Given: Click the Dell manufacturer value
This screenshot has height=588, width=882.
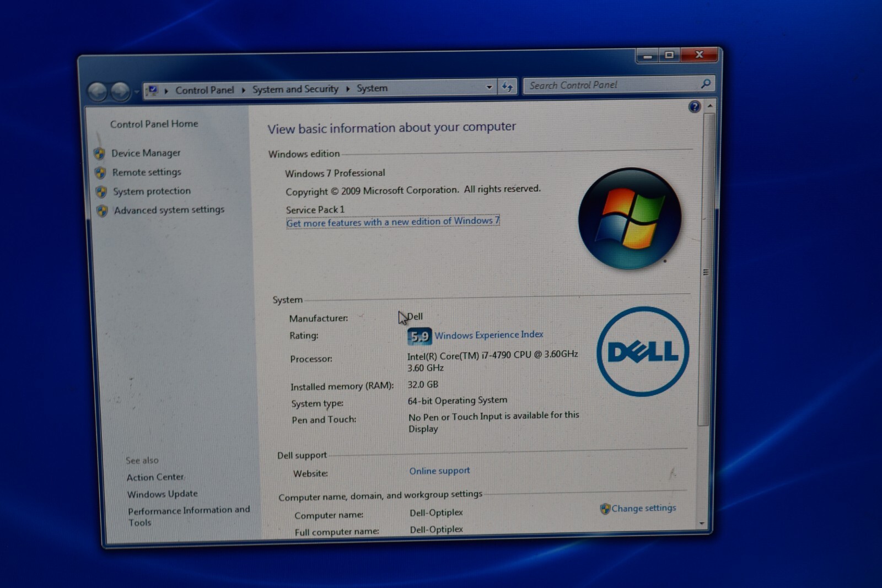Looking at the screenshot, I should pos(415,316).
